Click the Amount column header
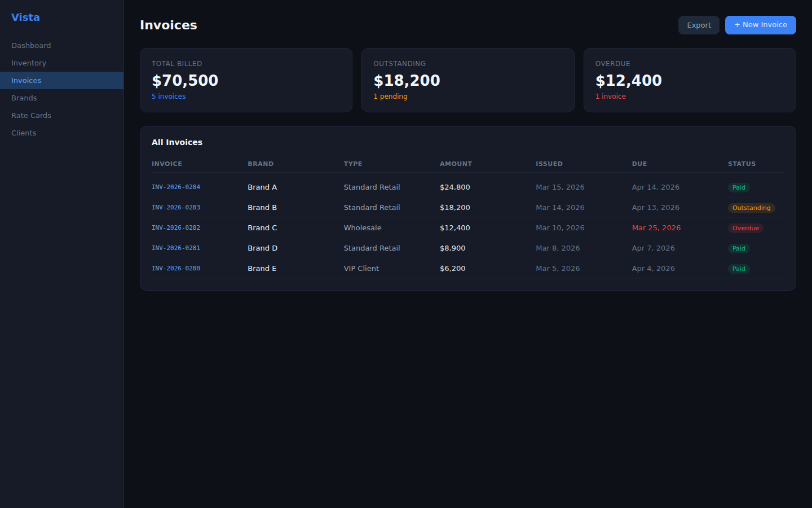 456,164
